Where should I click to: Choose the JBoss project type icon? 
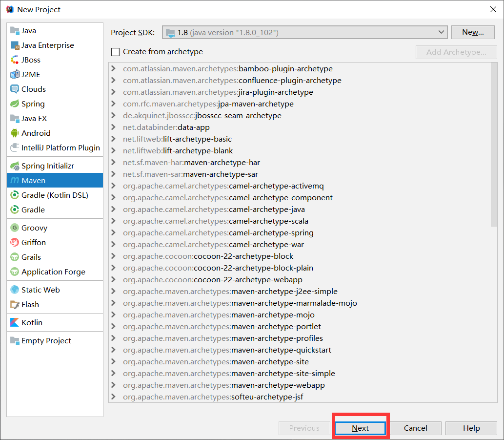click(15, 60)
